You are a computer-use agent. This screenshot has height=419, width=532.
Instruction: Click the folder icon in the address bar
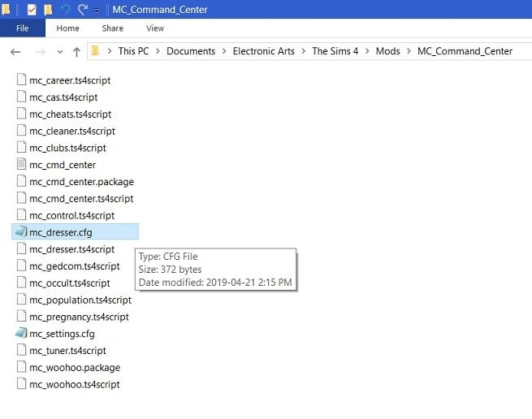point(95,51)
